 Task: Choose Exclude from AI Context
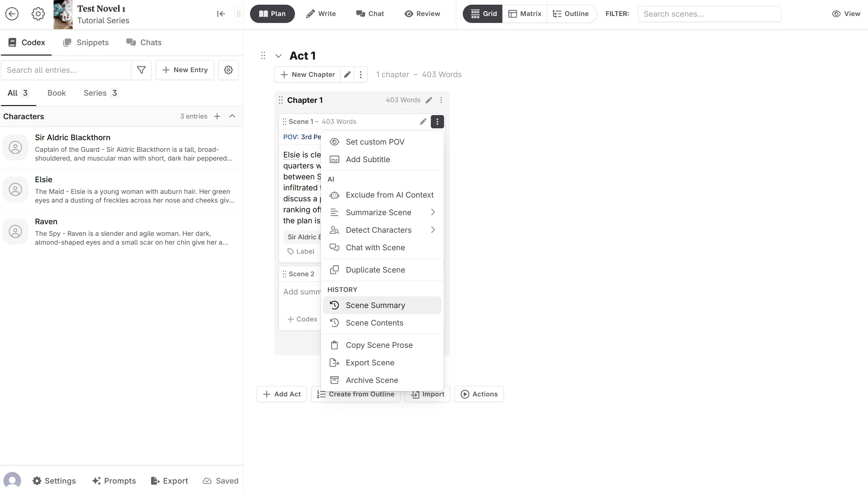pos(389,195)
